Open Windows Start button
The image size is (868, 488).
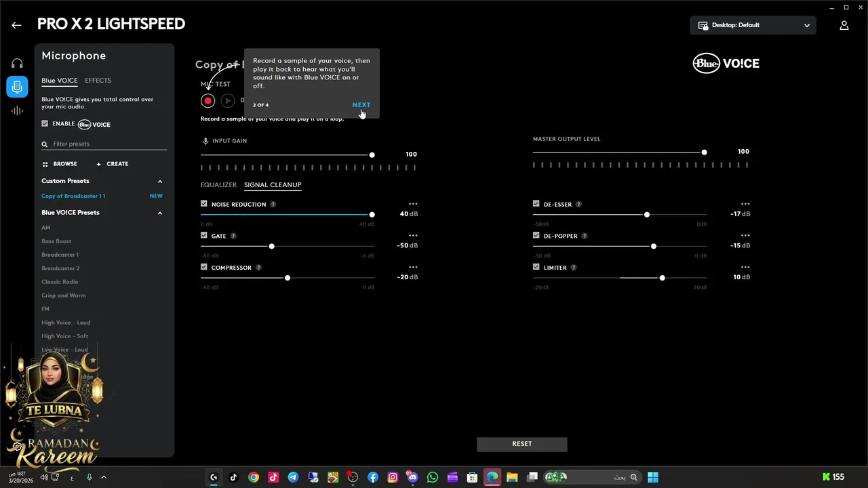(652, 477)
